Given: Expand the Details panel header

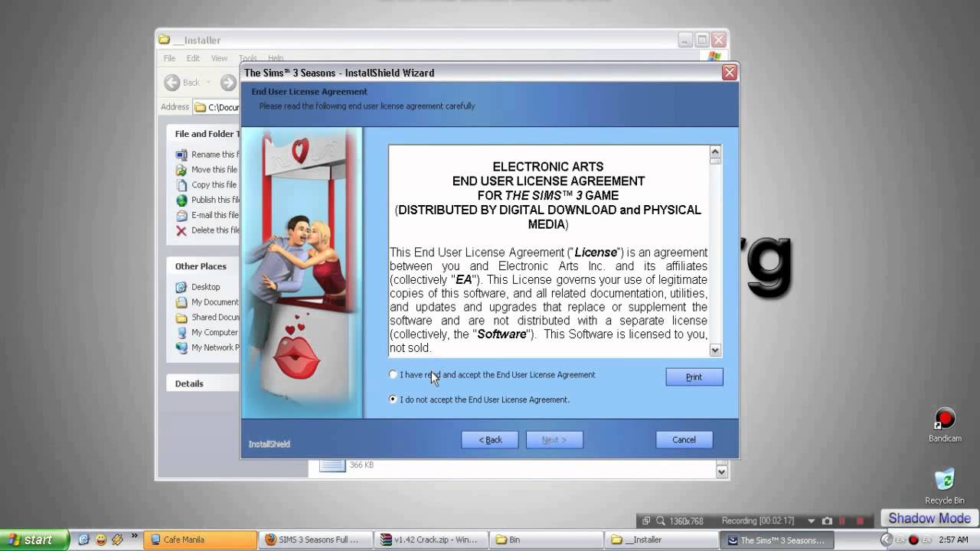Looking at the screenshot, I should coord(203,383).
